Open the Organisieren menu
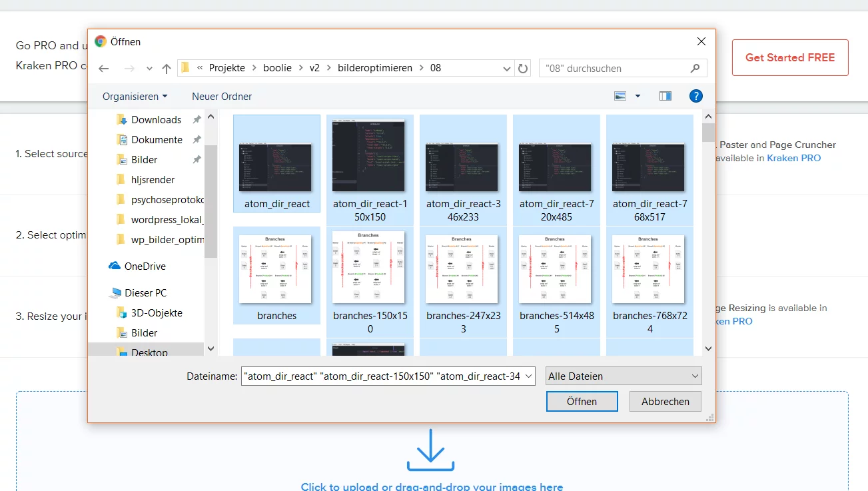The image size is (868, 491). click(135, 97)
